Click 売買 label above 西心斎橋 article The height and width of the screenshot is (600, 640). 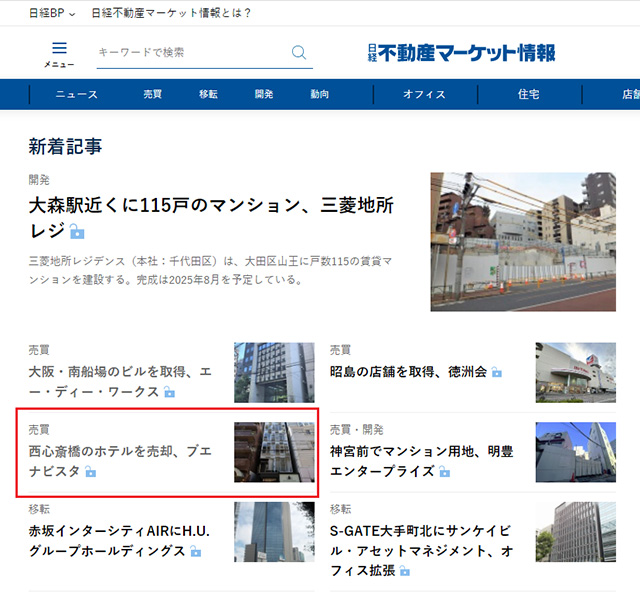coord(39,429)
